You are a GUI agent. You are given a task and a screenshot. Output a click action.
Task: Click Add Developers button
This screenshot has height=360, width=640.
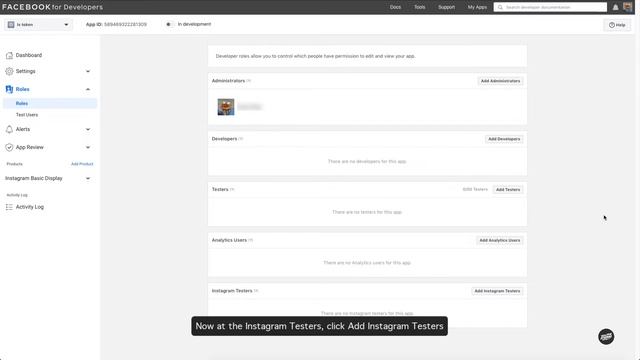tap(504, 139)
